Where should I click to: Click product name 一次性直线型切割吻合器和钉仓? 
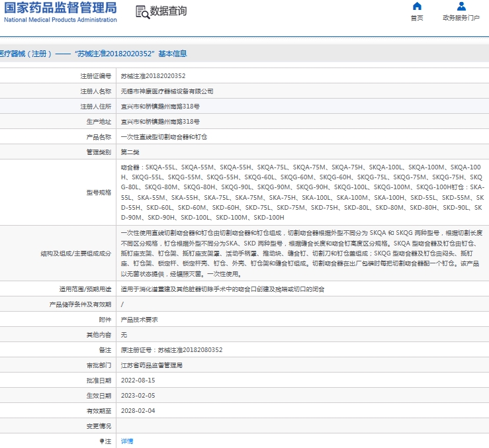pyautogui.click(x=164, y=137)
